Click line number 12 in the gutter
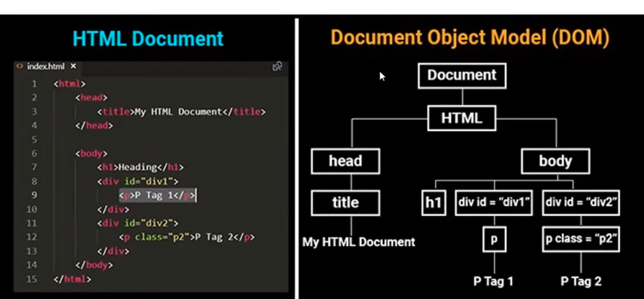 pos(32,237)
